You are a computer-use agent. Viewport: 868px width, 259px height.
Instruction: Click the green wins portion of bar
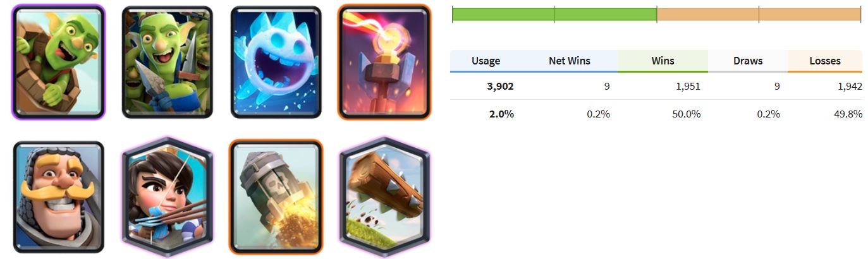(554, 15)
